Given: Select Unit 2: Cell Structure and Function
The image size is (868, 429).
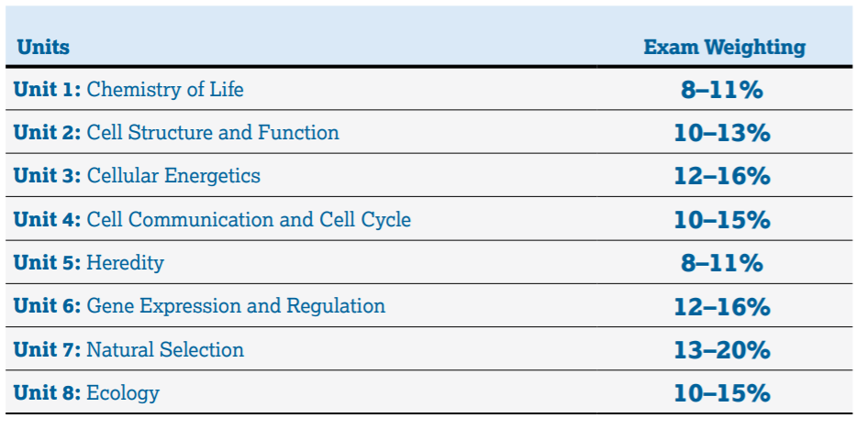Looking at the screenshot, I should [176, 133].
